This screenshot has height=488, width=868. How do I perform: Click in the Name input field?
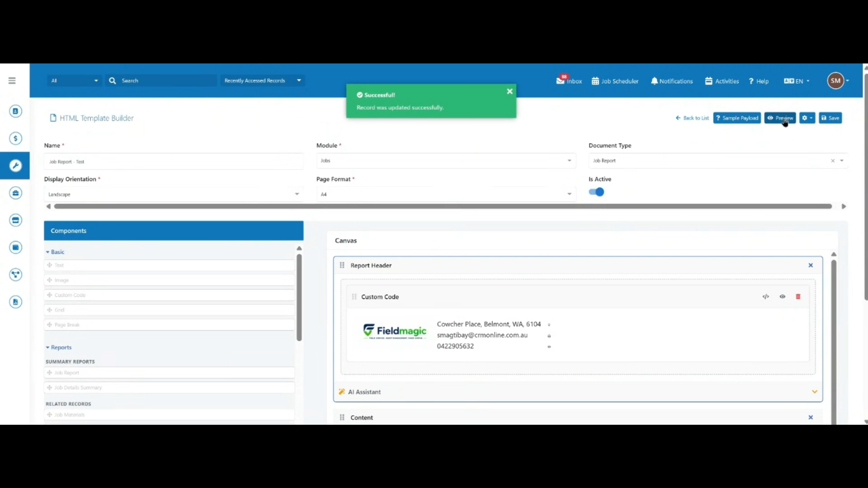174,161
